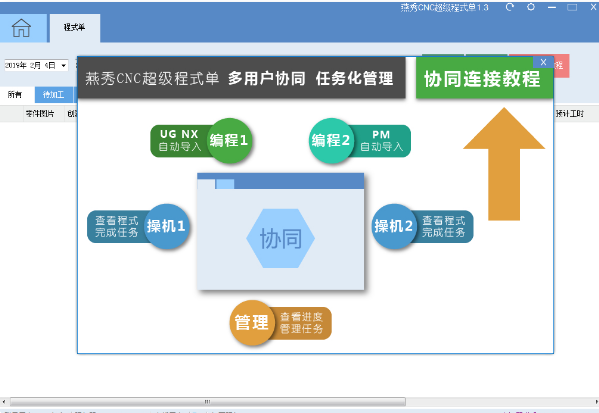
Task: Click the 编程1 green circle
Action: 229,141
